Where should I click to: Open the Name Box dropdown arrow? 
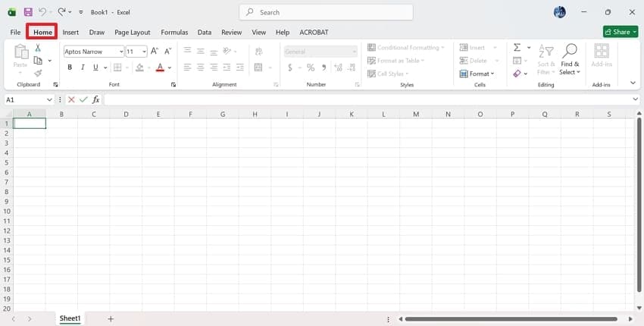click(50, 99)
